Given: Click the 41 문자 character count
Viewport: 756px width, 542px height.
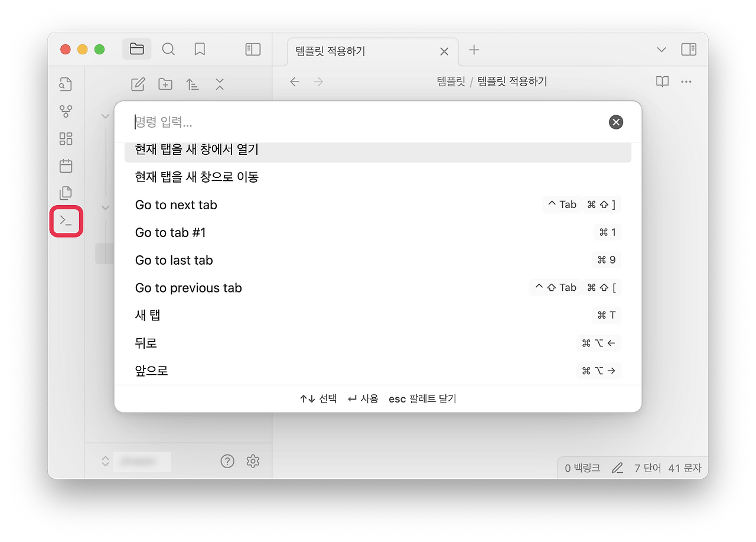Looking at the screenshot, I should pos(685,468).
